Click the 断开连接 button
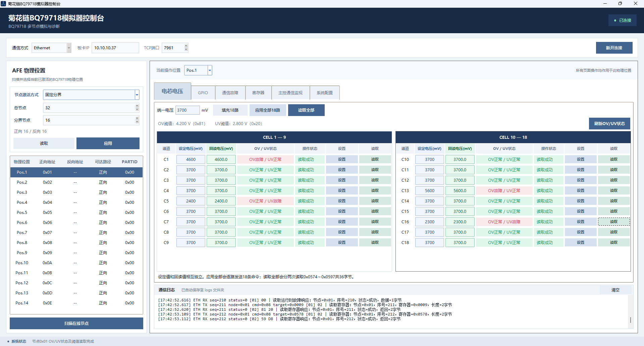The height and width of the screenshot is (346, 644). [614, 48]
